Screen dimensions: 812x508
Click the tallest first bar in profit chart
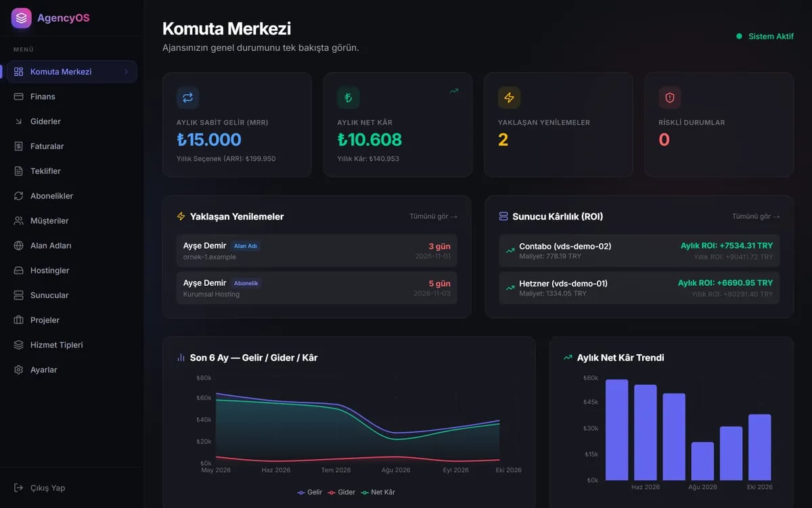coord(616,429)
